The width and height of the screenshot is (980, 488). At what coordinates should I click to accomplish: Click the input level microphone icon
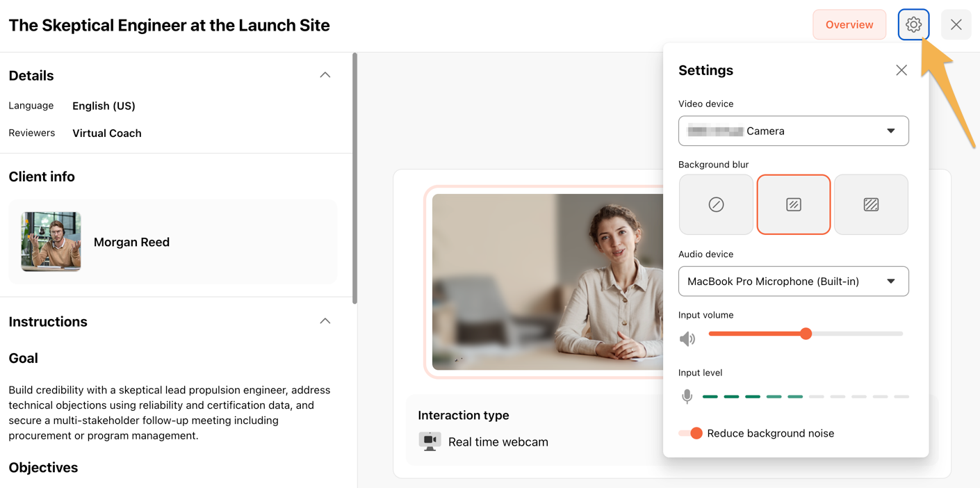[x=687, y=396]
